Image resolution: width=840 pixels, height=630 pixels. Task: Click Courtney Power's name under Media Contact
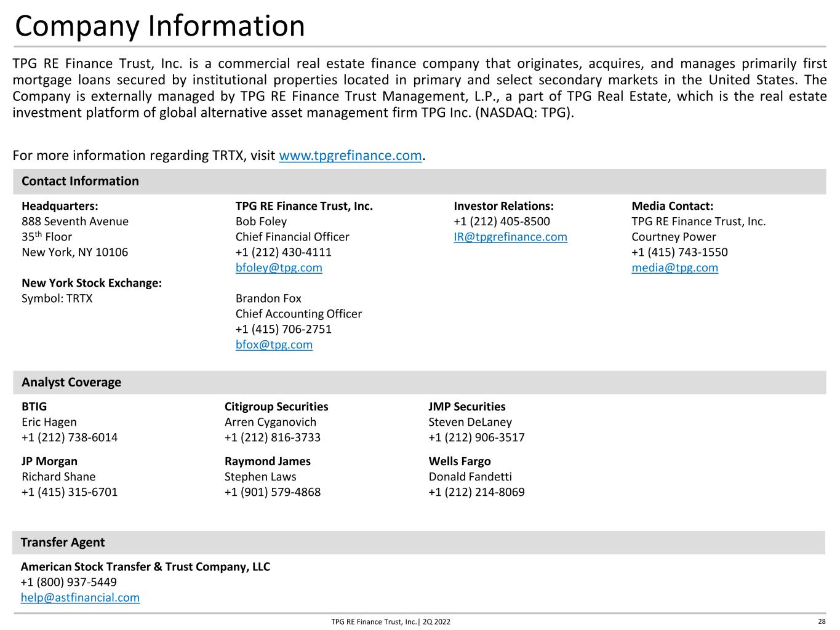(x=673, y=237)
